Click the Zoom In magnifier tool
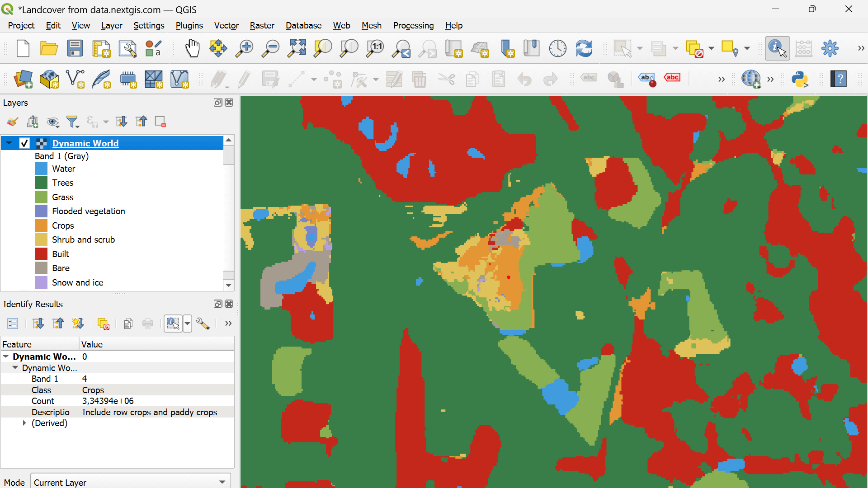 [x=245, y=48]
